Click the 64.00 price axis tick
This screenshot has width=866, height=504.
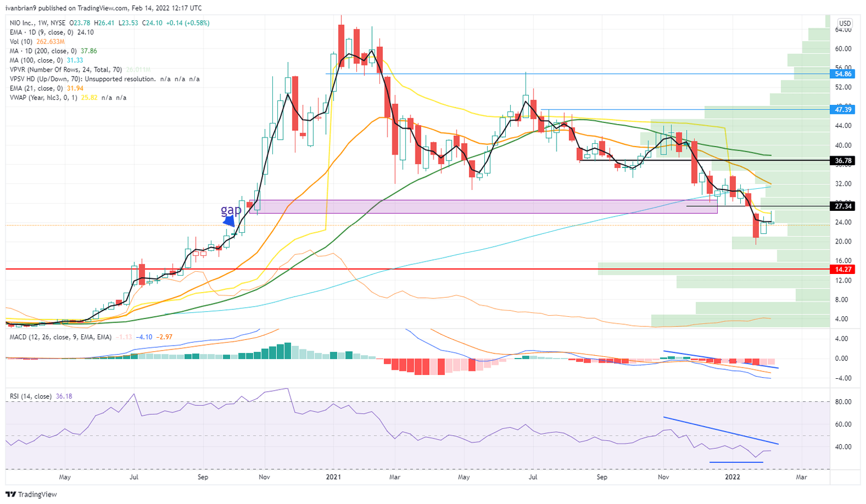coord(843,31)
